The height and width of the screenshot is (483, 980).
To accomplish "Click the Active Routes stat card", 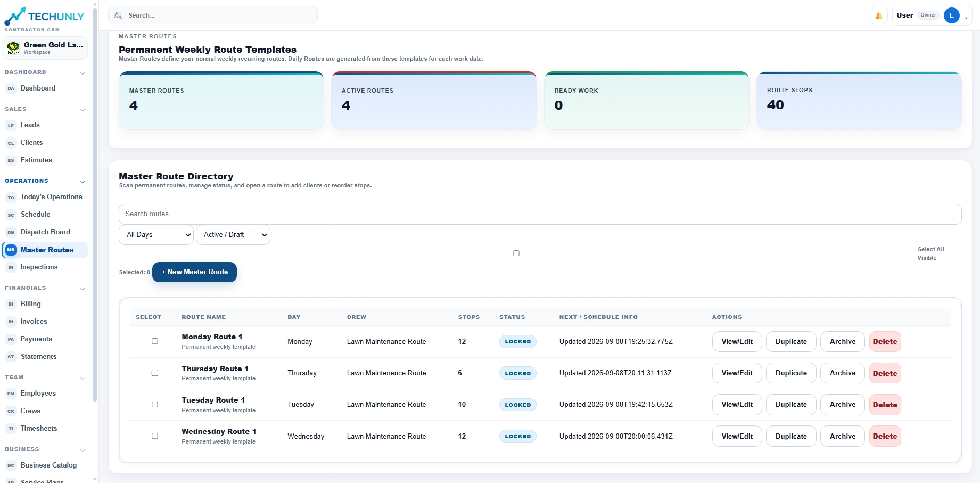I will pos(434,101).
